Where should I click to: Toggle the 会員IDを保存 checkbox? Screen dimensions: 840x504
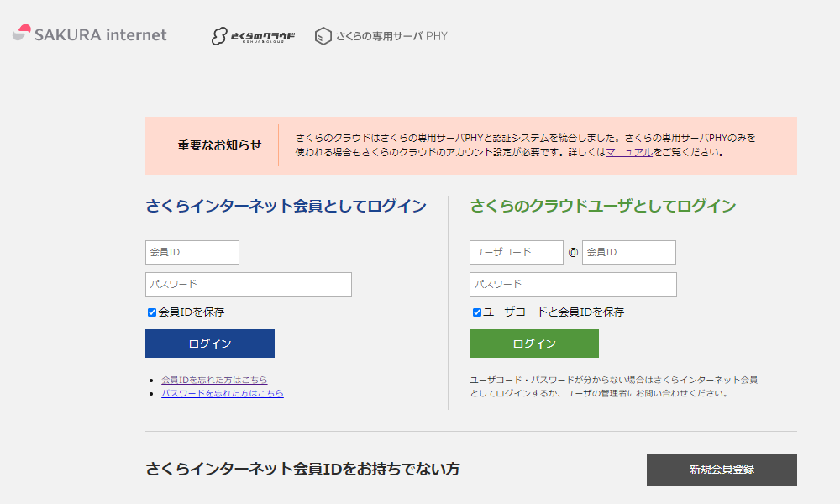pyautogui.click(x=152, y=312)
